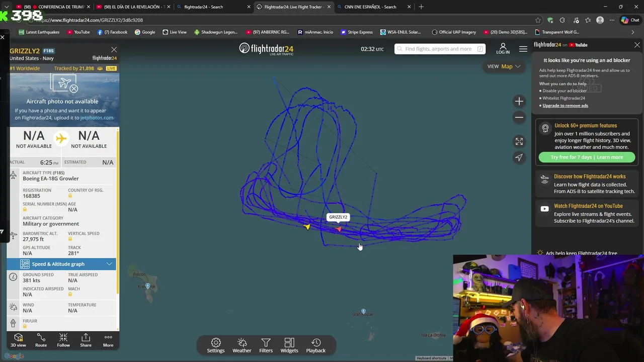Click the LOG IN account icon

click(503, 49)
